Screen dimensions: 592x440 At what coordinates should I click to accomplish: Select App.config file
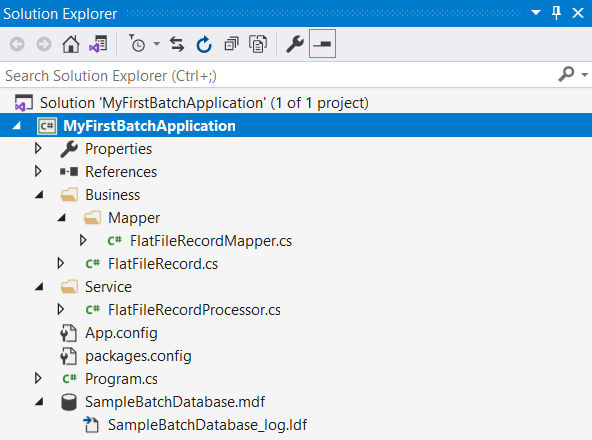[121, 333]
